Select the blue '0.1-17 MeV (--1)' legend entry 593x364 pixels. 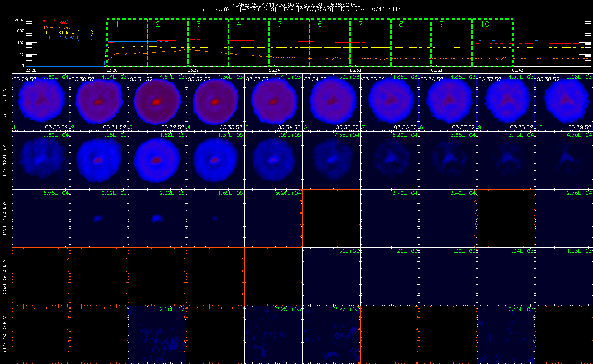coord(67,38)
